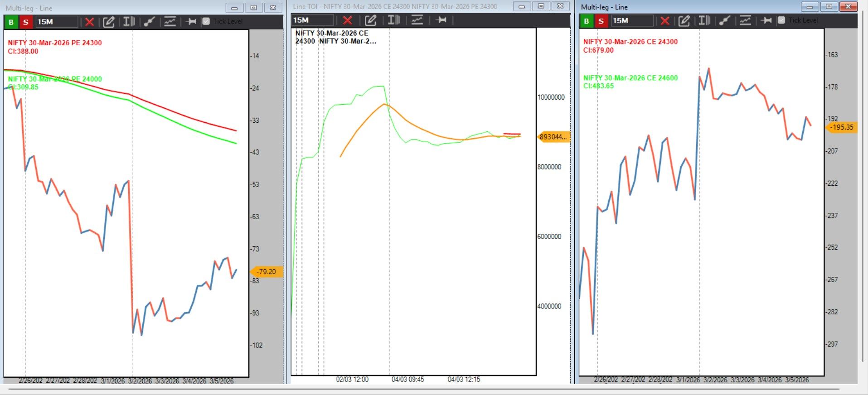
Task: Click the chart indicators icon in right Multi-leg toolbar
Action: [745, 20]
